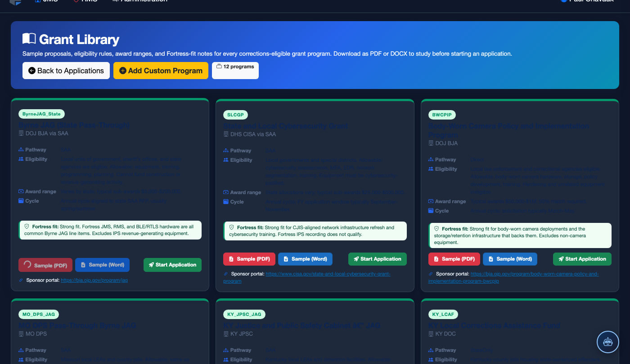Viewport: 630px width, 364px height.
Task: Download Sample (PDF) for BWCPIP card
Action: coord(454,259)
